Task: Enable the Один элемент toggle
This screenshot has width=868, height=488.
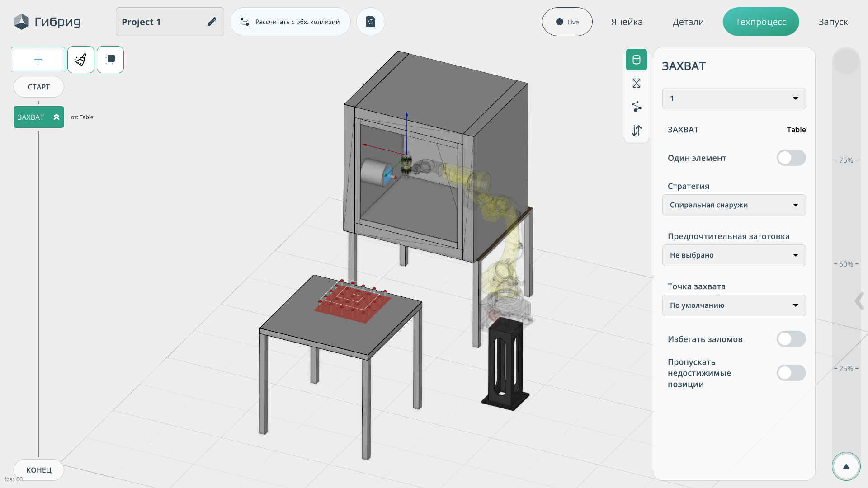Action: [791, 158]
